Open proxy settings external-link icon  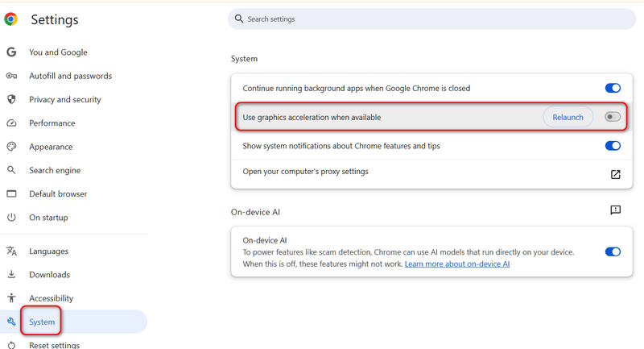[x=615, y=174]
